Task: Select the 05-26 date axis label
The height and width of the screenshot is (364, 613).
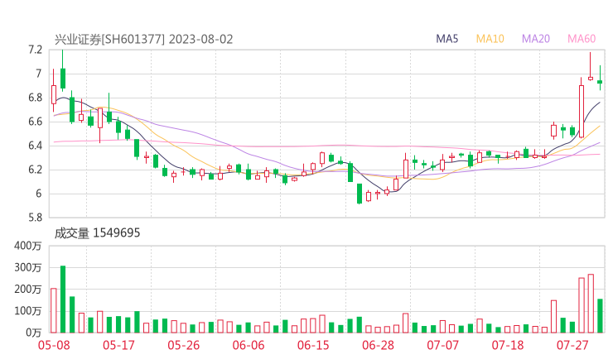Action: point(184,345)
